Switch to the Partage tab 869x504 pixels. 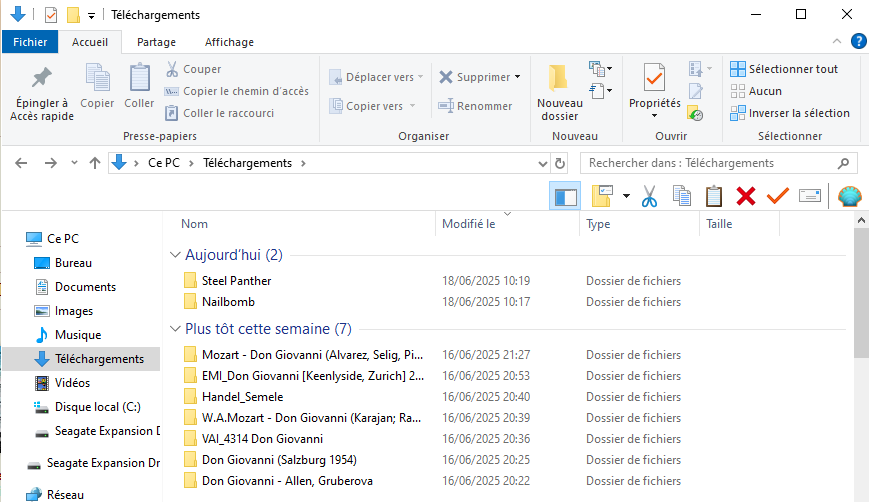156,42
